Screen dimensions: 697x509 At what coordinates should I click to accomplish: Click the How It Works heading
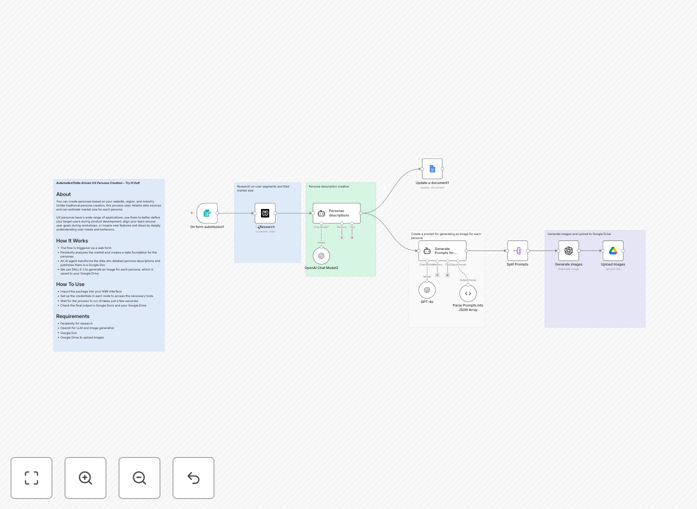pyautogui.click(x=72, y=241)
